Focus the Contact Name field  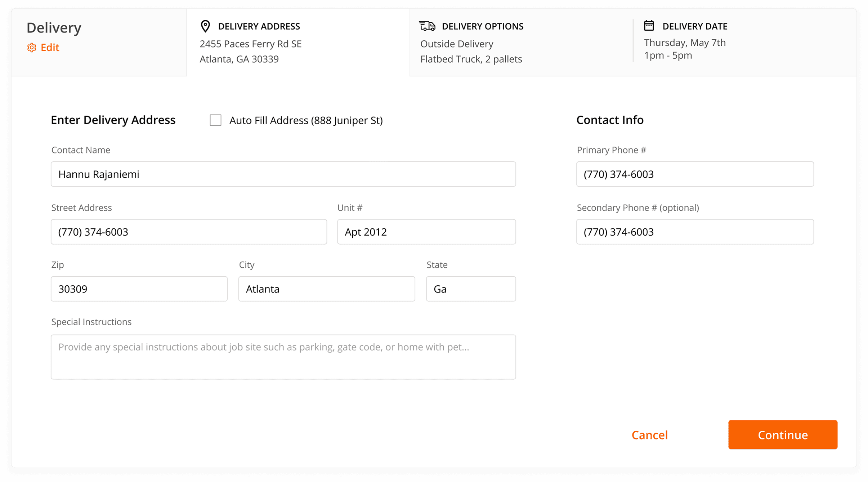click(283, 174)
